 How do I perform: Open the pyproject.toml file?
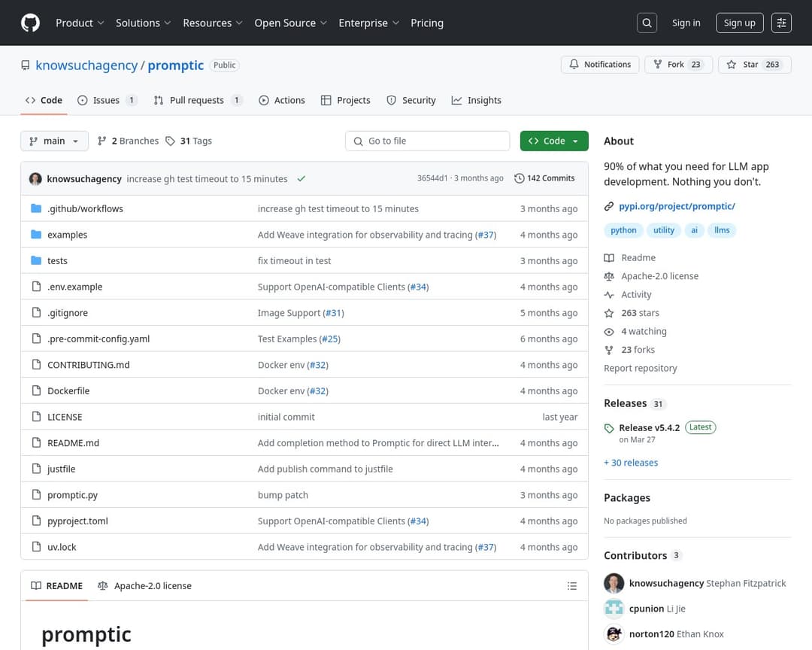click(x=77, y=521)
